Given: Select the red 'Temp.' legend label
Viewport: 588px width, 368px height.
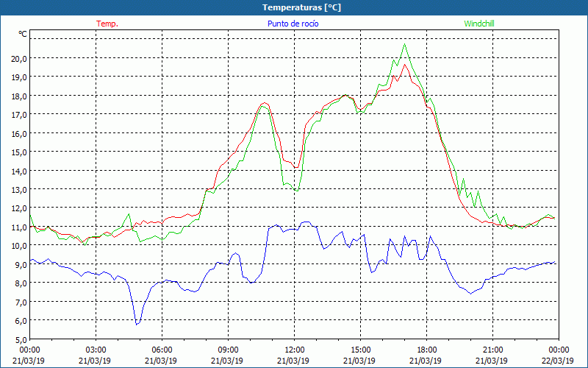Looking at the screenshot, I should point(107,24).
